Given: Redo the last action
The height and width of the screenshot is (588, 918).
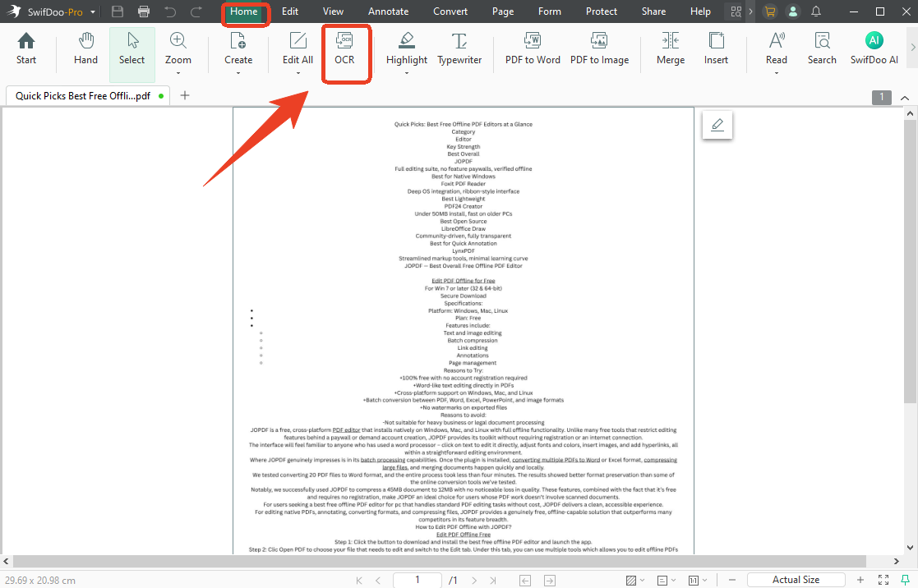Looking at the screenshot, I should [196, 11].
